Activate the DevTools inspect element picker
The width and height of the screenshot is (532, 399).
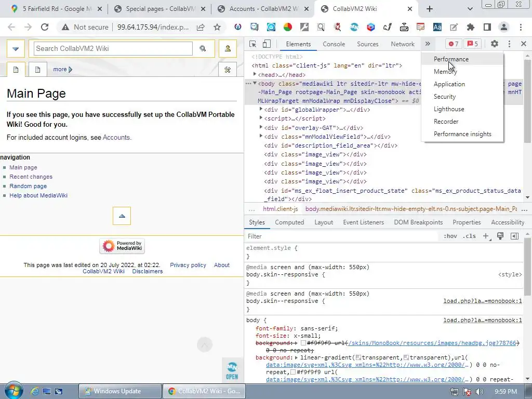(x=252, y=44)
